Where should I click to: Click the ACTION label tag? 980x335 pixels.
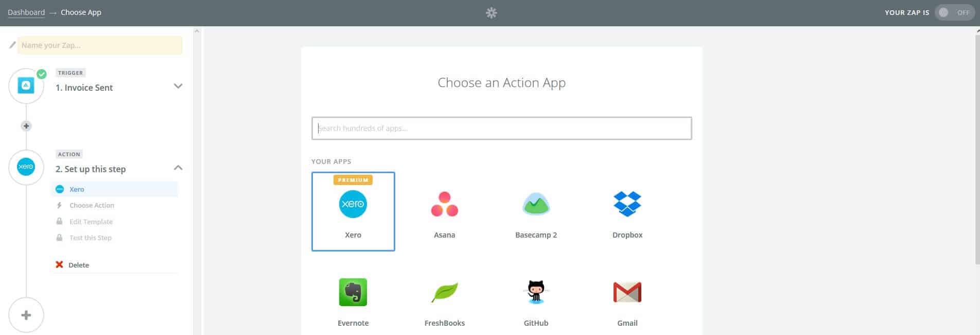tap(69, 154)
